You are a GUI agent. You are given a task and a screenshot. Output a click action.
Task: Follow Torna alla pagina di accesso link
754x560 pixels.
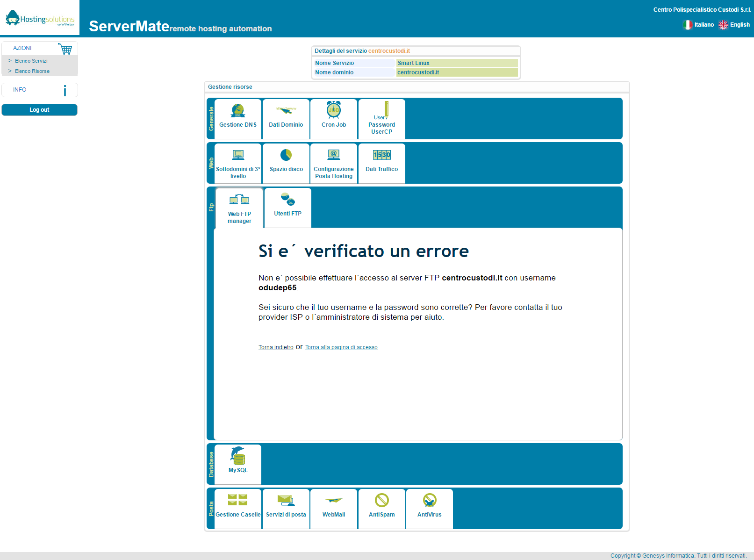point(341,347)
